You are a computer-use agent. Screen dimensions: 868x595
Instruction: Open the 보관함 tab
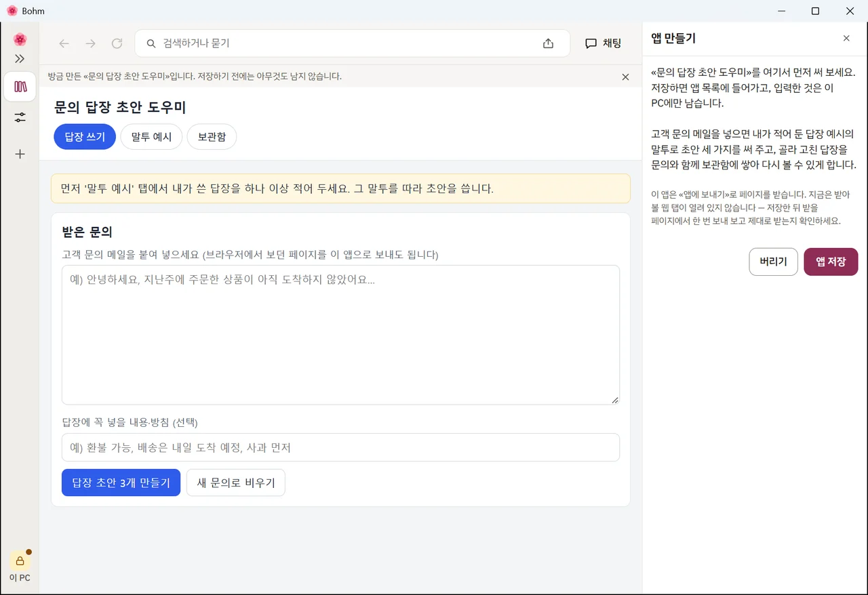click(x=212, y=137)
